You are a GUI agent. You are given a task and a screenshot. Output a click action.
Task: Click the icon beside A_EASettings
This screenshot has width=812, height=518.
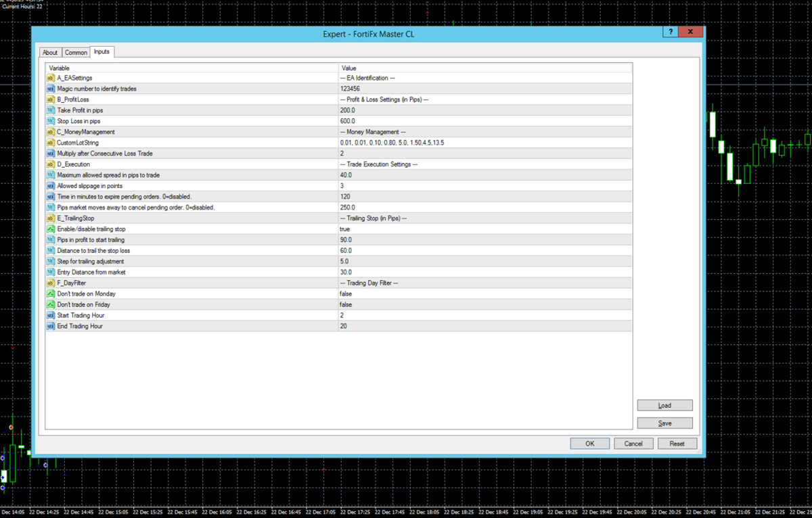51,78
